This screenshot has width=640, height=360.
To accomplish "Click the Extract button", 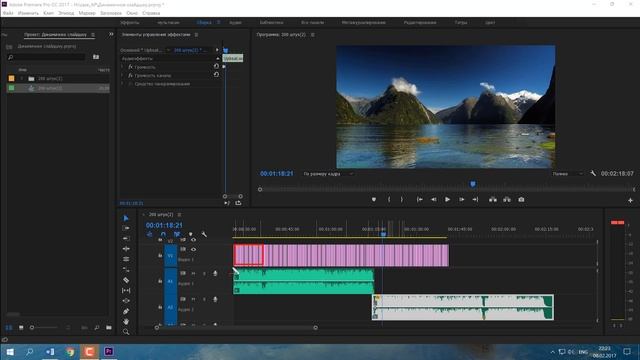I will click(x=507, y=200).
